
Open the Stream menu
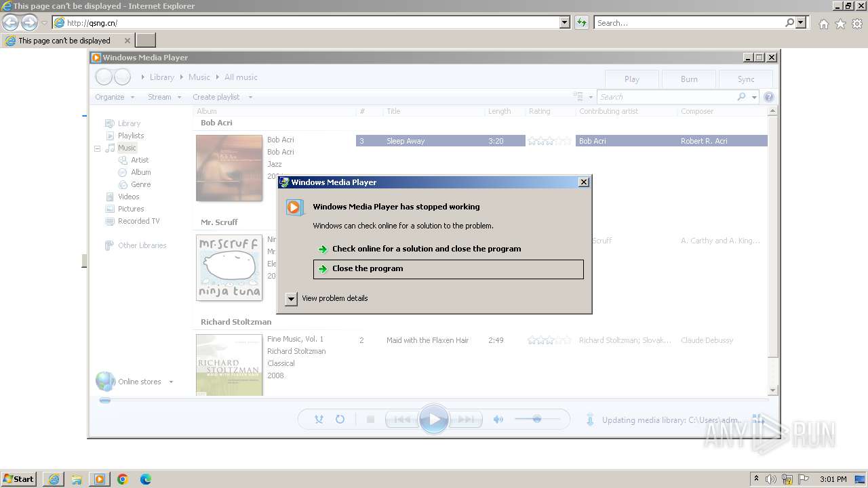(165, 97)
